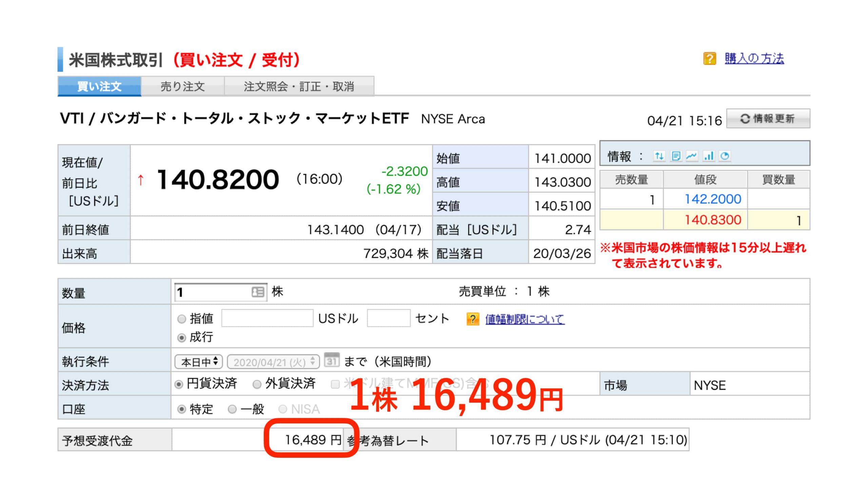Viewport: 868px width, 484px height.
Task: Switch to the 売り注文 tab
Action: 183,86
